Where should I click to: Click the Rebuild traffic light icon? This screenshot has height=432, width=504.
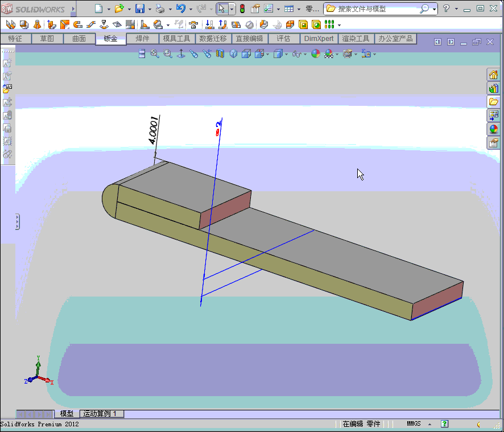(x=242, y=9)
